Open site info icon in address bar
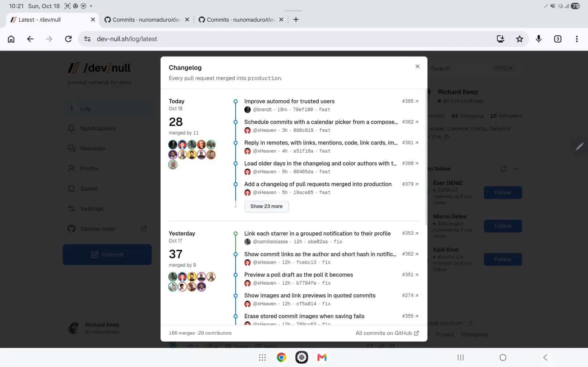Image resolution: width=588 pixels, height=367 pixels. [x=87, y=39]
